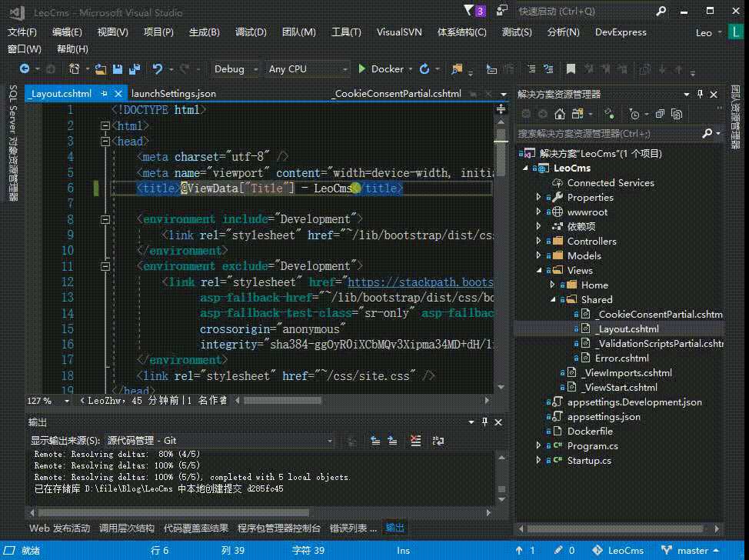Image resolution: width=749 pixels, height=560 pixels.
Task: Save the current file with the disk icon
Action: pos(118,68)
